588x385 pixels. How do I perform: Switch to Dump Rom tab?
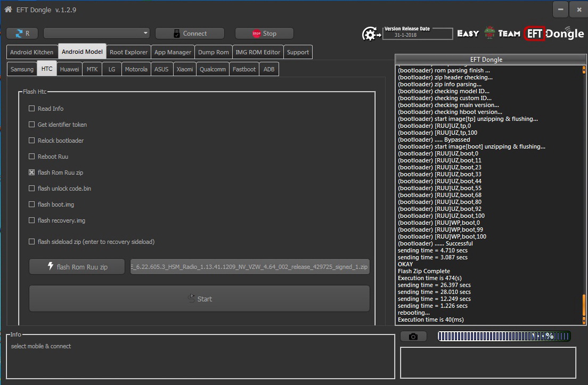point(214,52)
